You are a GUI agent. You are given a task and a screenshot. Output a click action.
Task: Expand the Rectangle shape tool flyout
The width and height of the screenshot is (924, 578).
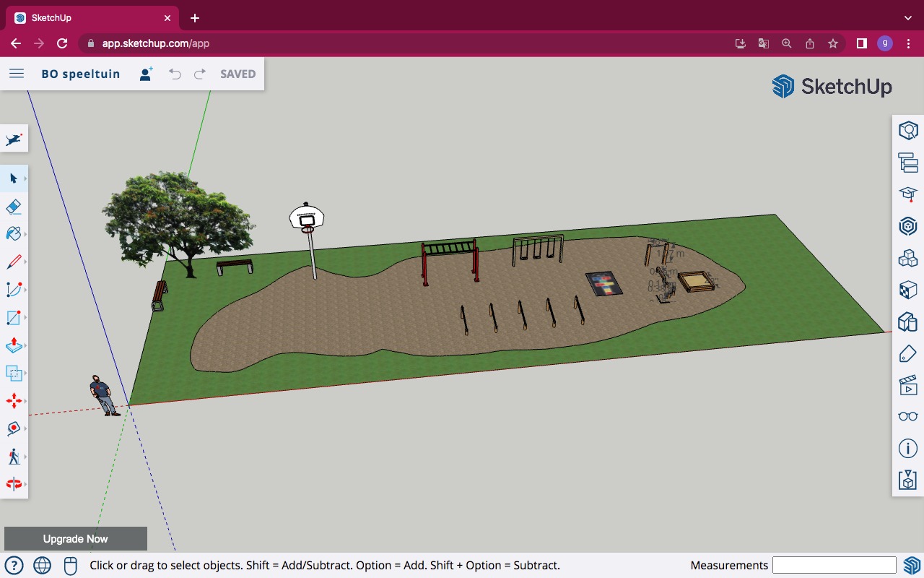(x=25, y=318)
